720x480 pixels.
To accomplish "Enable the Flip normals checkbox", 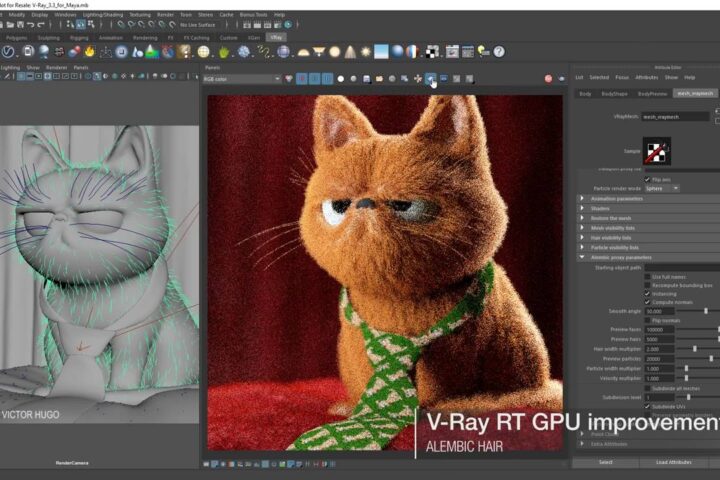I will [647, 320].
